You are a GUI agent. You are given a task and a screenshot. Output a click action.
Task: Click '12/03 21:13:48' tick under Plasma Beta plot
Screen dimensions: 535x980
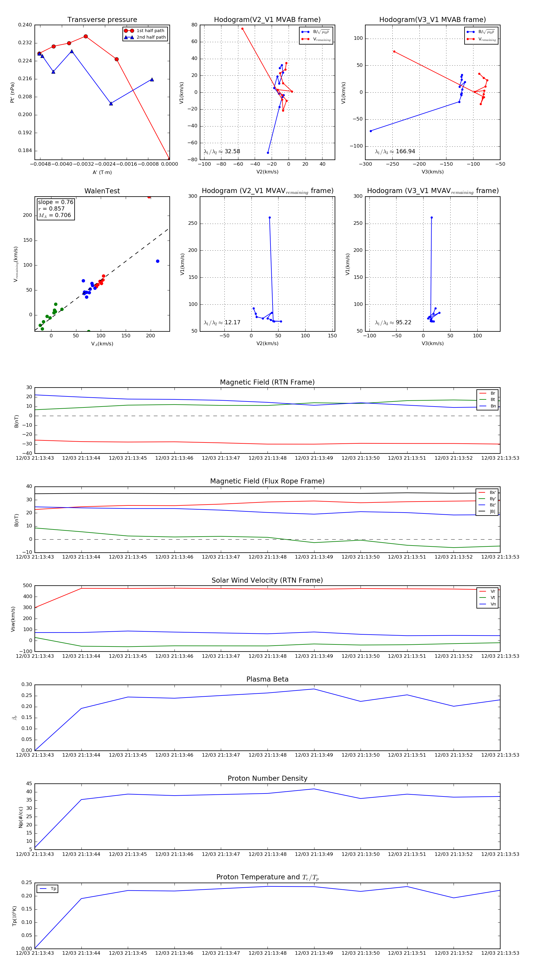pos(267,755)
